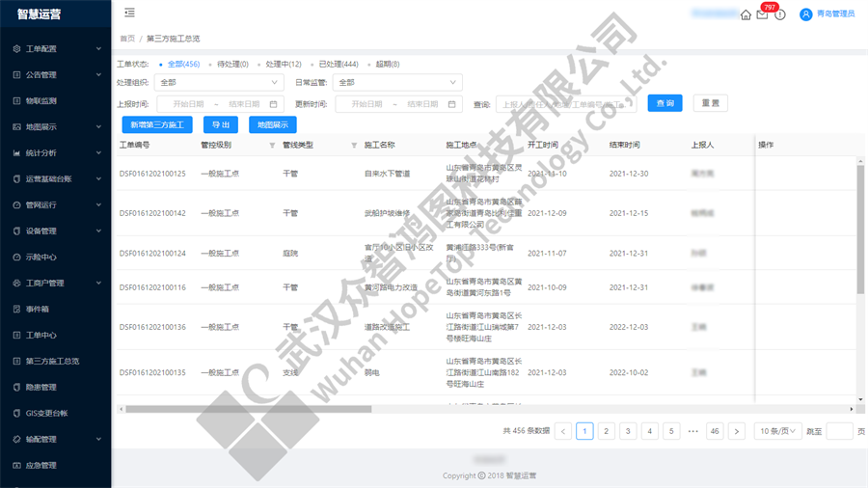
Task: Filter the 管线类型 column via funnel icon
Action: pyautogui.click(x=354, y=146)
